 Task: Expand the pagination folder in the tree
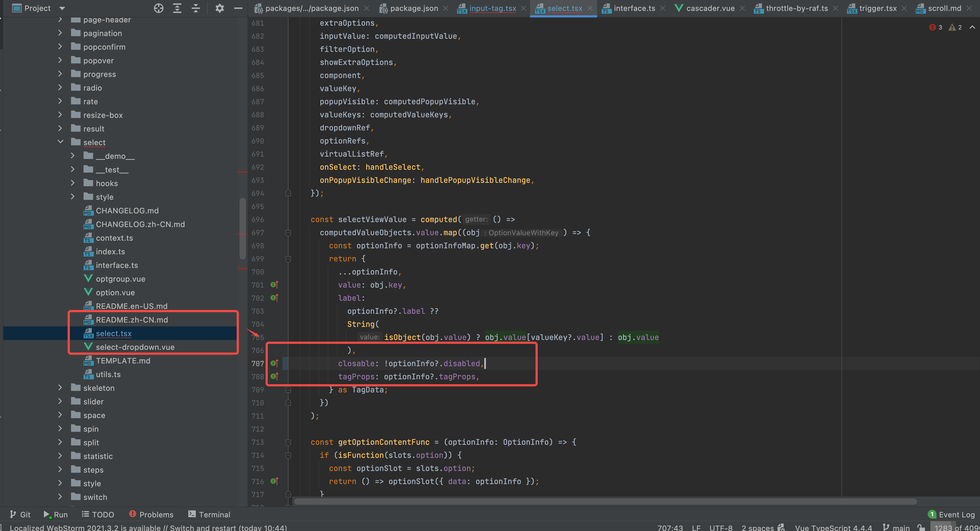[60, 33]
